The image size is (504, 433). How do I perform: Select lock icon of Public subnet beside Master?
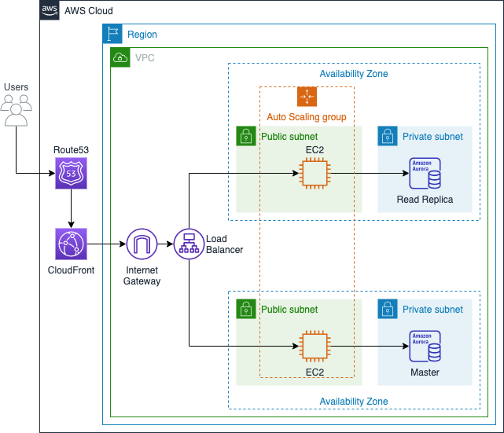pos(246,309)
